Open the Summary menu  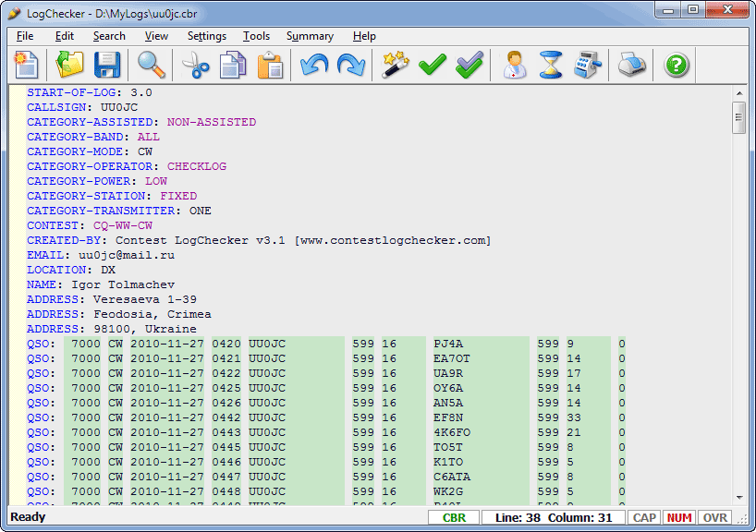tap(310, 36)
